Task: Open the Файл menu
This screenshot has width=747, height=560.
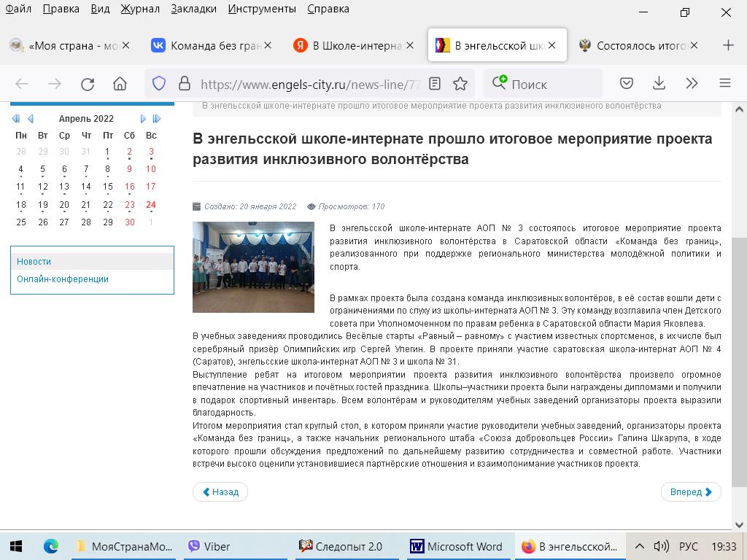Action: click(x=18, y=9)
